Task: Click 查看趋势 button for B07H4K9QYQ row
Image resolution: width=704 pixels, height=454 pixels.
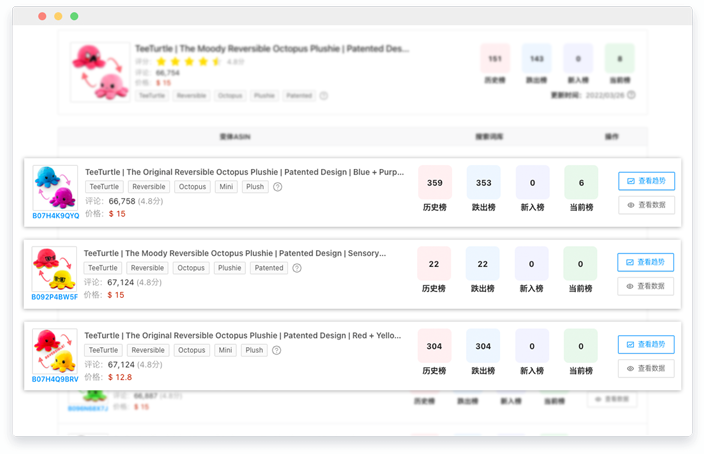Action: pos(647,181)
